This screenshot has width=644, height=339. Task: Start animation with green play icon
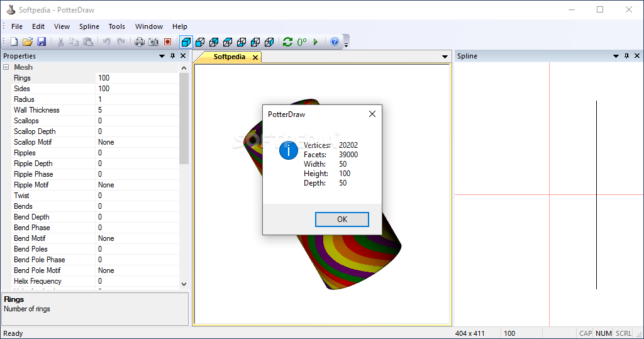point(316,42)
